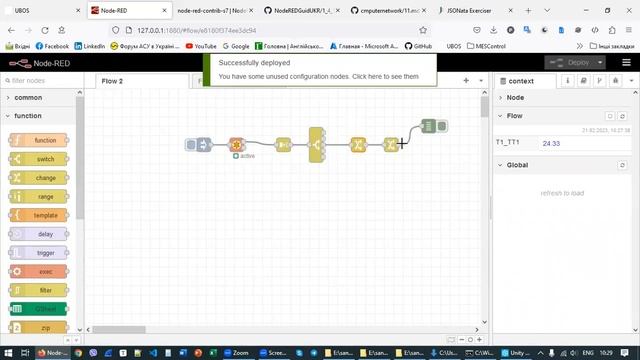Select the tall switch node on canvas
The image size is (640, 360).
click(316, 144)
